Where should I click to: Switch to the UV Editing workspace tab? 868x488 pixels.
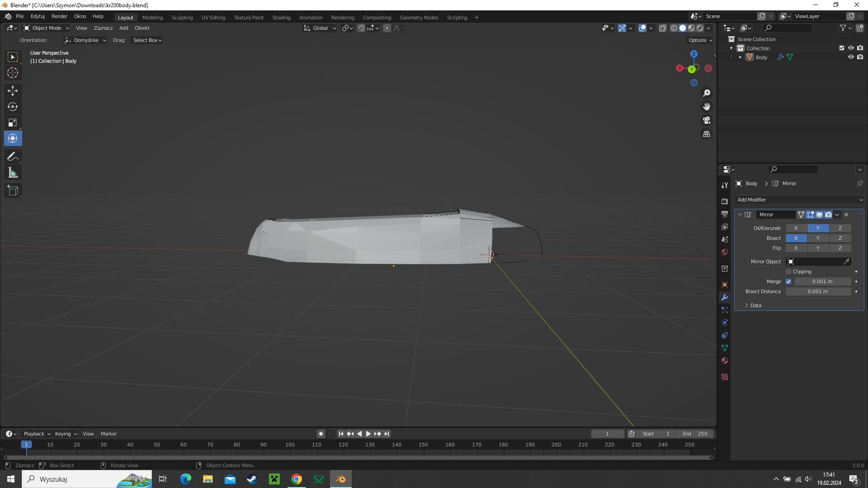pos(213,18)
